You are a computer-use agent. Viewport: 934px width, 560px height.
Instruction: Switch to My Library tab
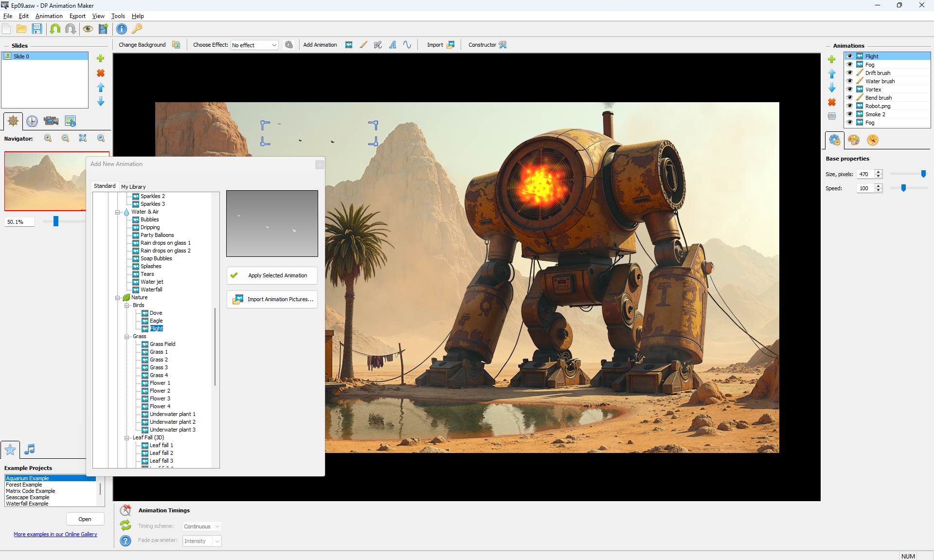[x=133, y=187]
